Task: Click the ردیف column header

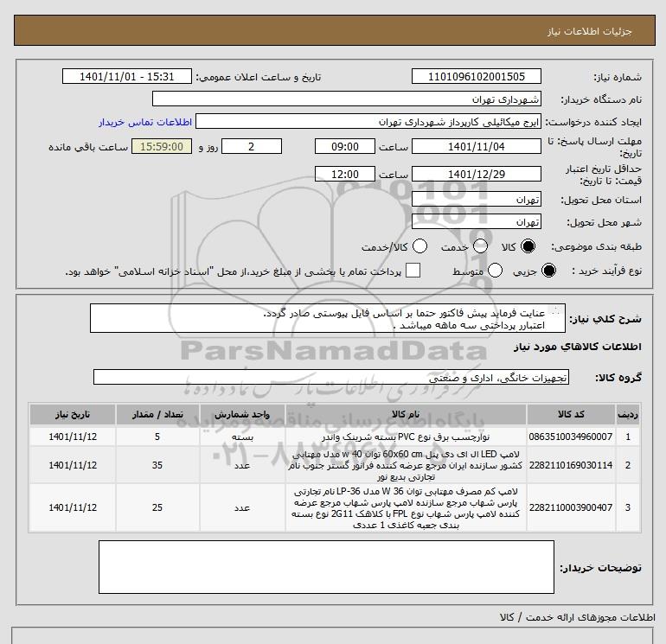Action: (x=628, y=414)
